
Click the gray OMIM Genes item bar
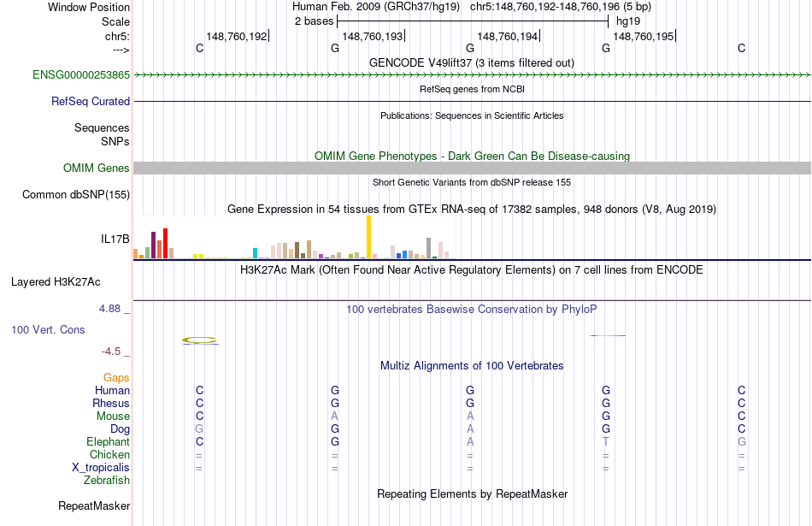473,168
